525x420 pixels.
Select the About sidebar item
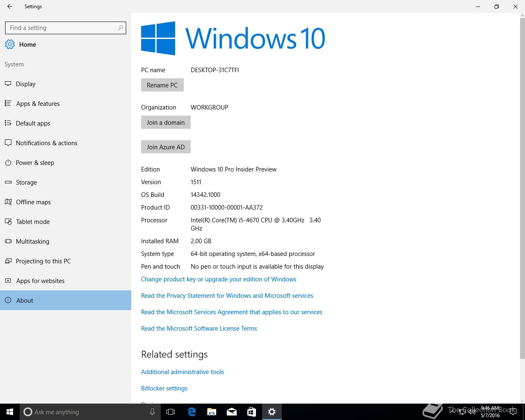(x=66, y=300)
